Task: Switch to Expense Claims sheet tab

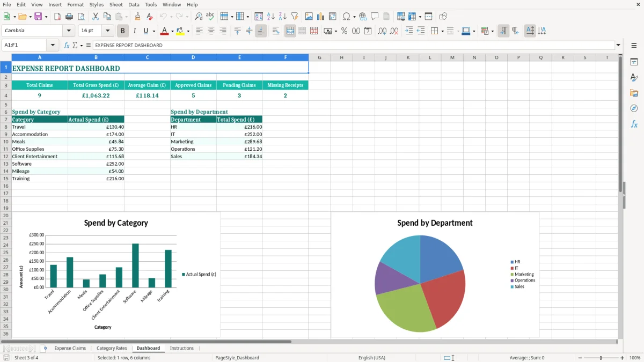Action: (x=70, y=348)
